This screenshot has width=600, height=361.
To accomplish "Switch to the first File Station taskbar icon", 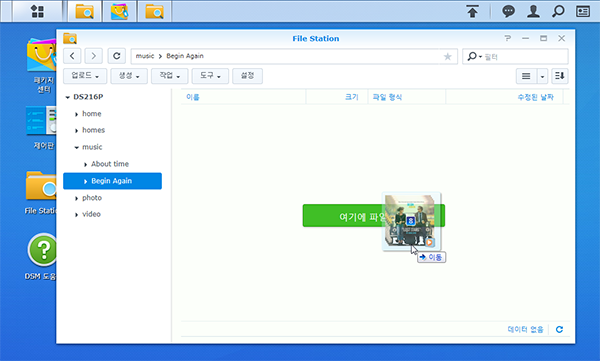I will pyautogui.click(x=85, y=11).
